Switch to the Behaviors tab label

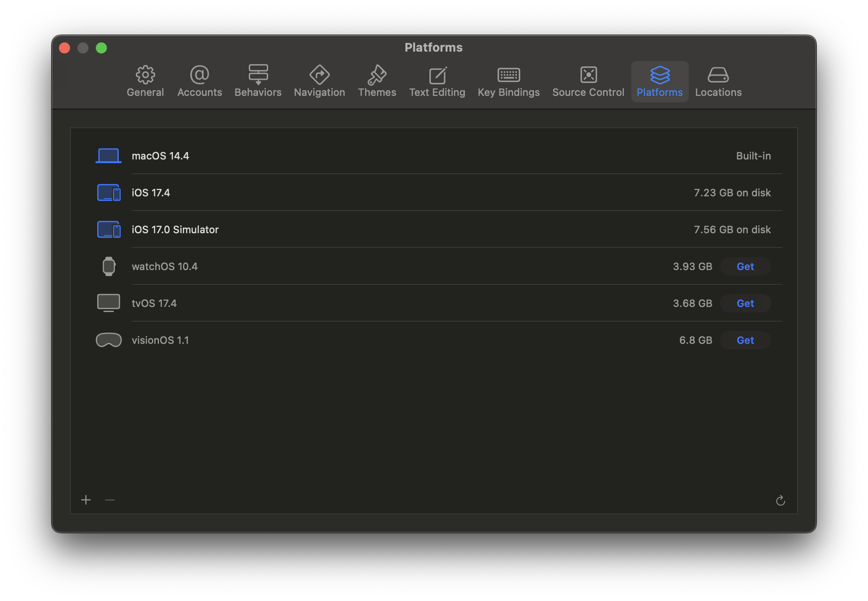click(258, 92)
